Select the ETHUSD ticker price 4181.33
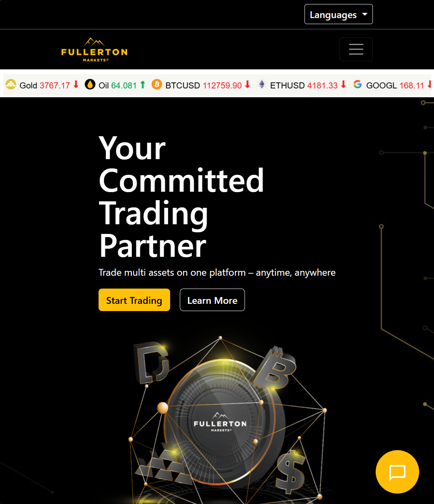The image size is (434, 504). (x=323, y=85)
